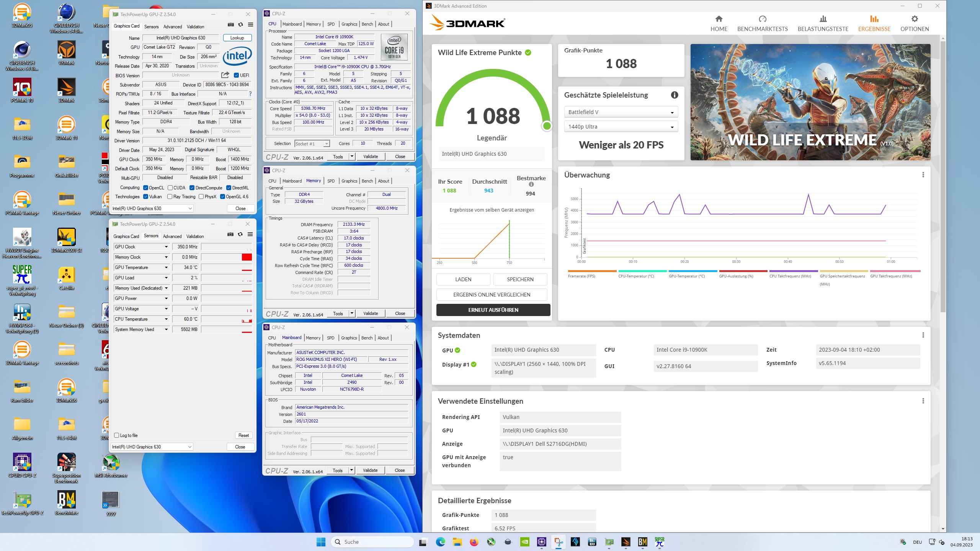980x551 pixels.
Task: Click the BIOS export share icon in GPU-Z
Action: tap(225, 75)
